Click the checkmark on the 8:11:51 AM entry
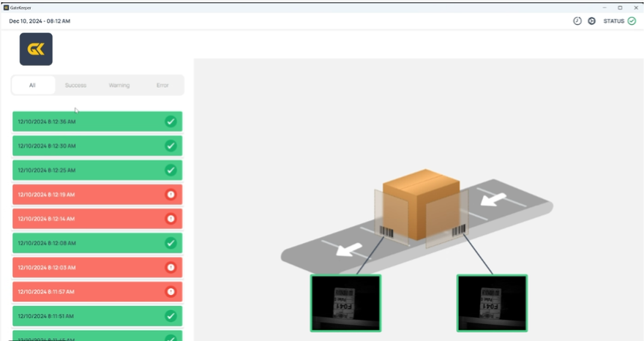 coord(171,316)
